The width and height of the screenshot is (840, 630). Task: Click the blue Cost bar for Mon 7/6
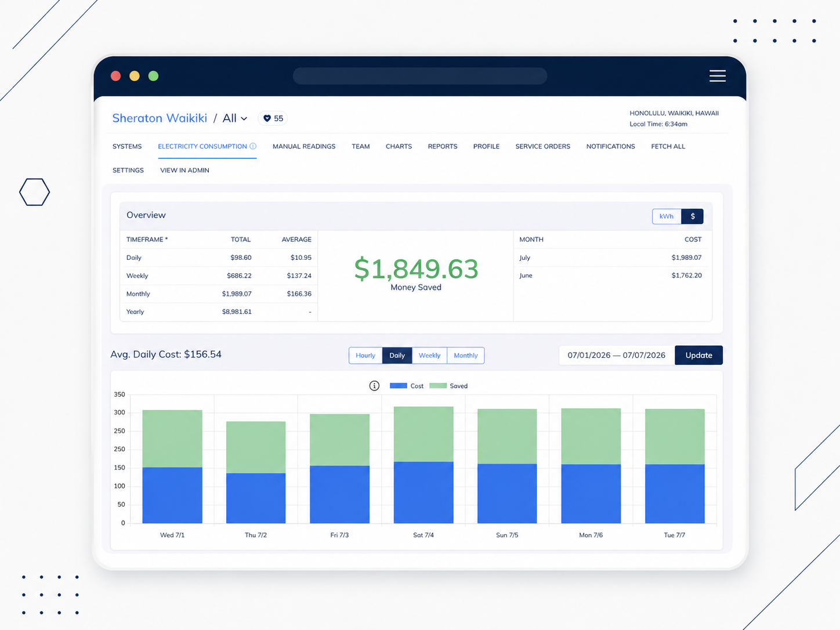pos(591,494)
